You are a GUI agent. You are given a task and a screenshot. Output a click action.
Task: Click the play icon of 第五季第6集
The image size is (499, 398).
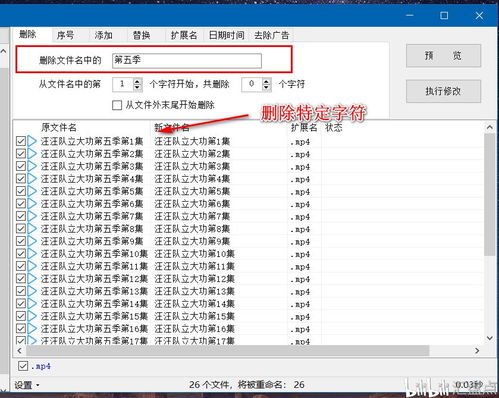[32, 204]
